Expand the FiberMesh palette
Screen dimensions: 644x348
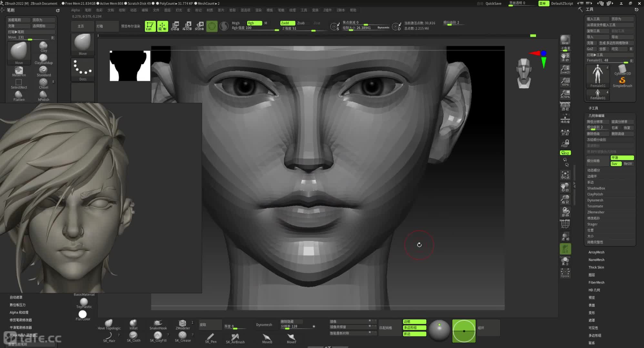pyautogui.click(x=596, y=282)
